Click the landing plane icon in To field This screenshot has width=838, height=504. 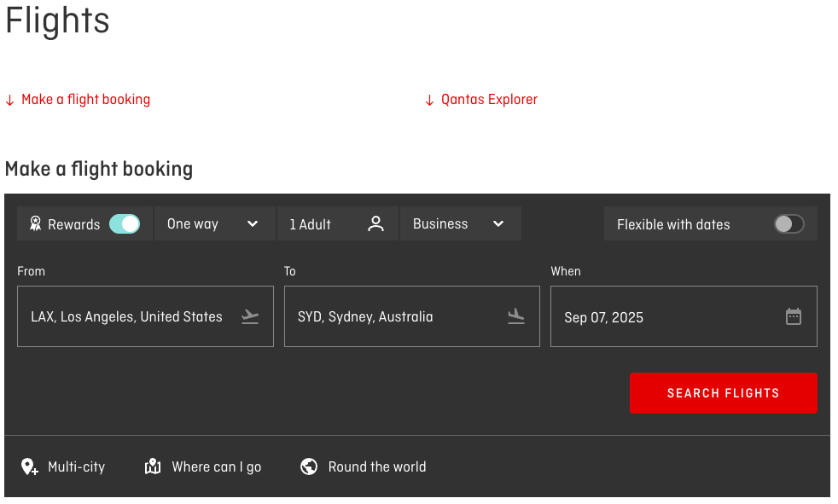click(x=515, y=316)
